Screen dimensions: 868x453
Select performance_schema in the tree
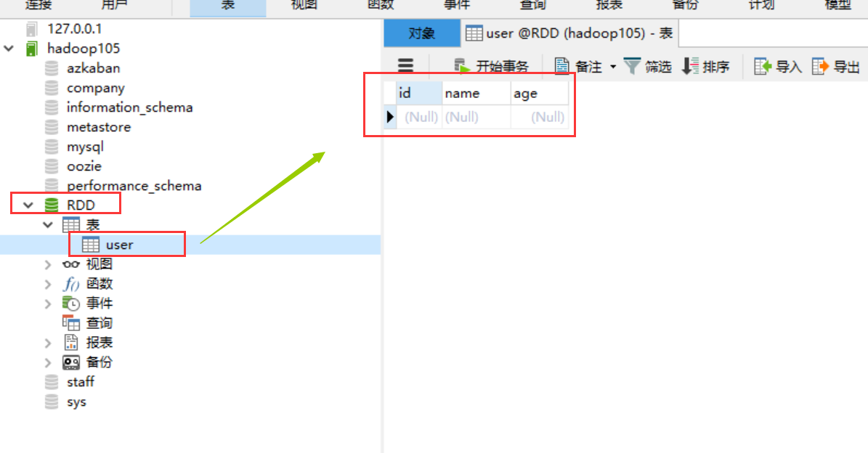pos(134,186)
